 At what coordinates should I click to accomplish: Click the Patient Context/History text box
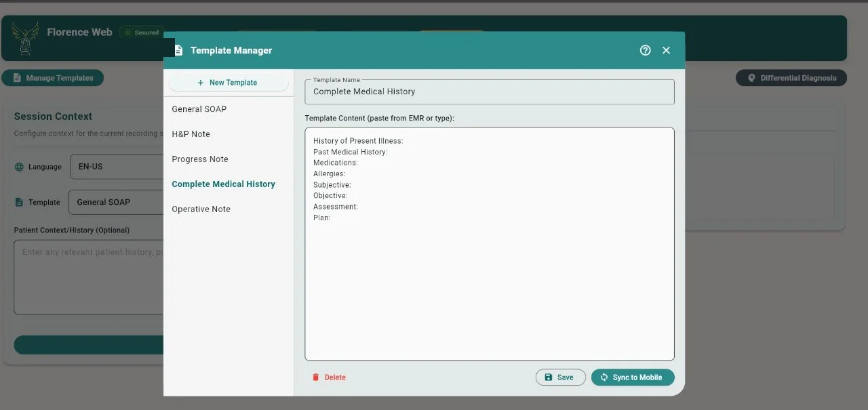pyautogui.click(x=90, y=277)
